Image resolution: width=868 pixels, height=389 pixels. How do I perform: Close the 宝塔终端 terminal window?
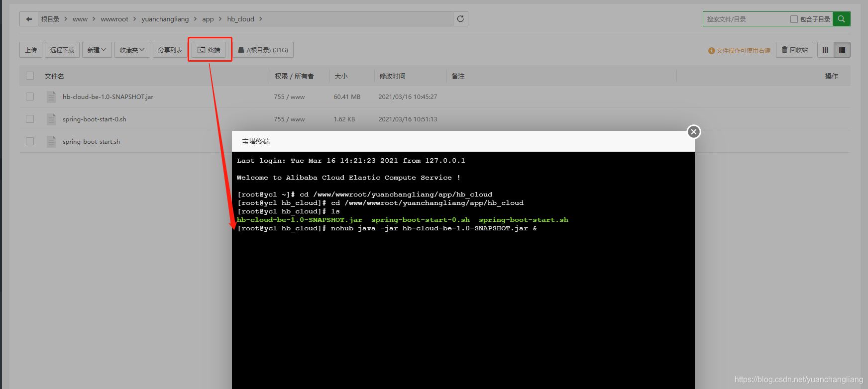694,132
